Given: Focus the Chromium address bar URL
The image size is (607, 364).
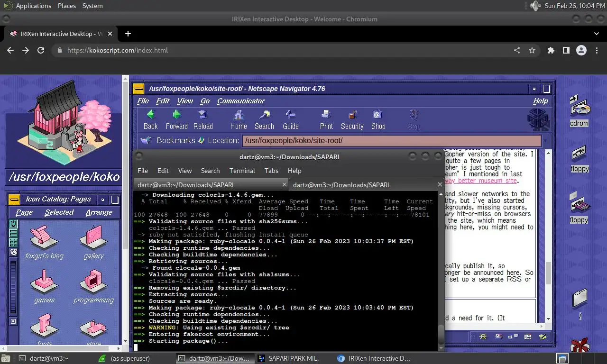Looking at the screenshot, I should click(x=118, y=50).
